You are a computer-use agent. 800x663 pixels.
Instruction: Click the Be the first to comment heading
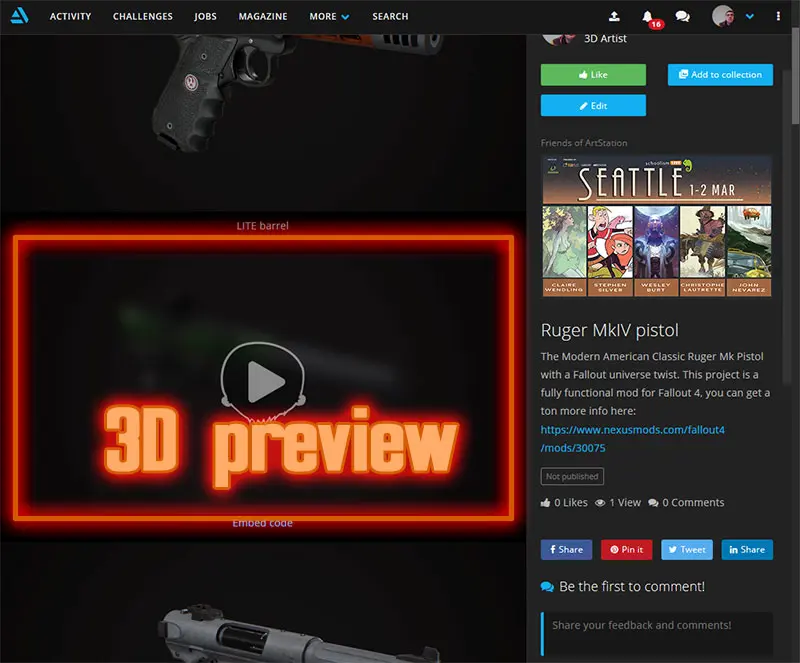632,586
